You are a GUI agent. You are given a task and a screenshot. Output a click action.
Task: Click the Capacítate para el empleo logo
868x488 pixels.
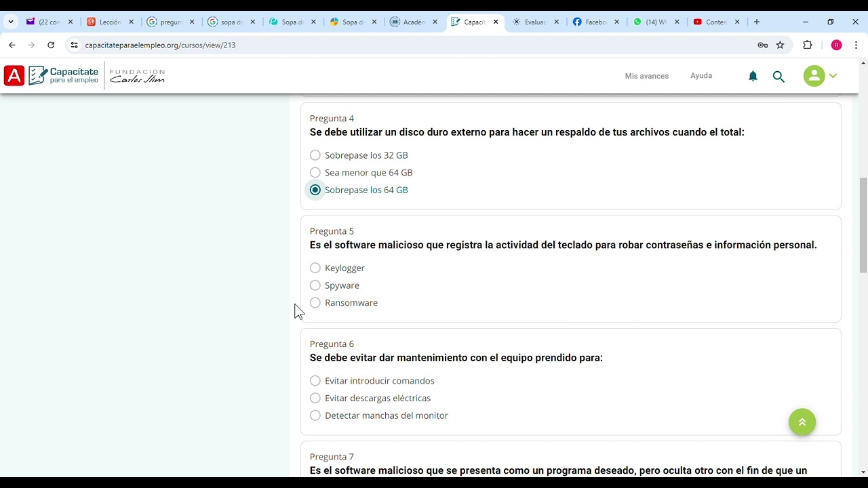point(64,75)
